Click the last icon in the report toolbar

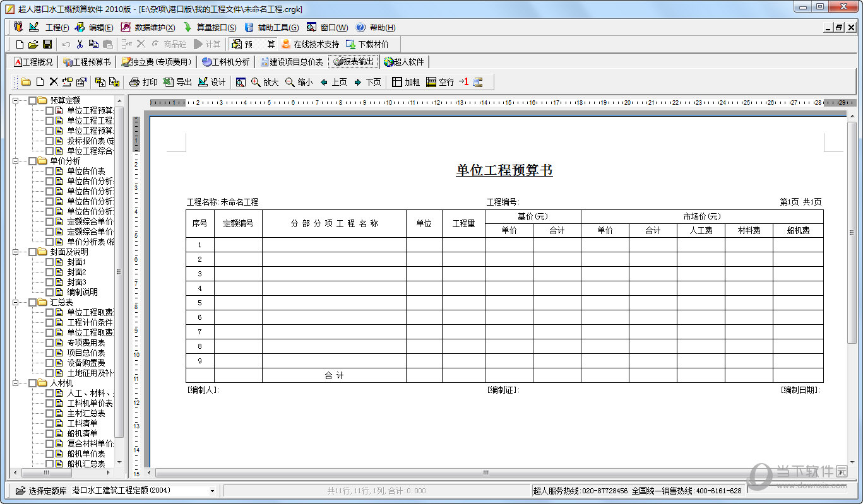pyautogui.click(x=478, y=82)
